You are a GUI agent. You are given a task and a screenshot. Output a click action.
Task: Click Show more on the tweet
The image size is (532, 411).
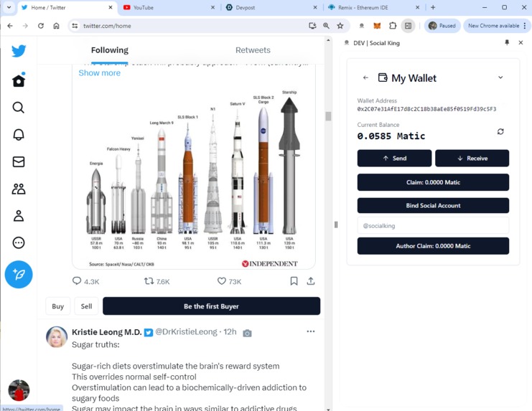point(99,73)
